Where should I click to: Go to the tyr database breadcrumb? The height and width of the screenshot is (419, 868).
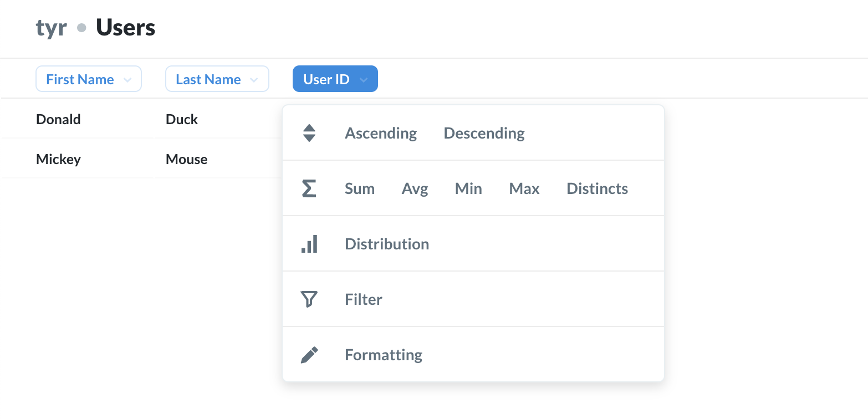52,28
